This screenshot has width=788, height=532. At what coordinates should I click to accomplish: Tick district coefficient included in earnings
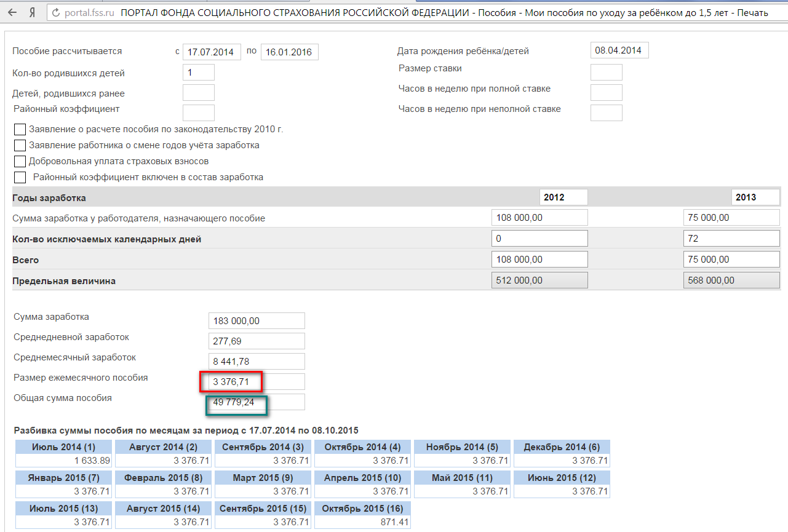point(20,177)
